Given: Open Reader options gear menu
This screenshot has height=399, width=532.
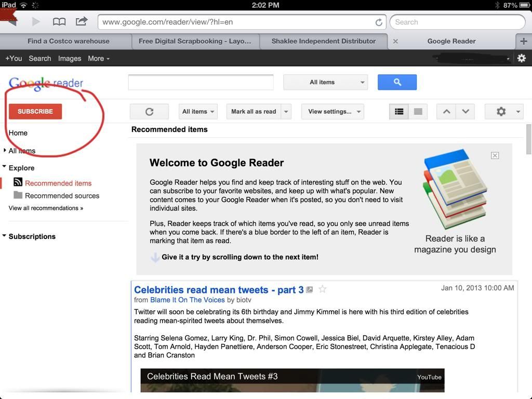Looking at the screenshot, I should tap(504, 112).
